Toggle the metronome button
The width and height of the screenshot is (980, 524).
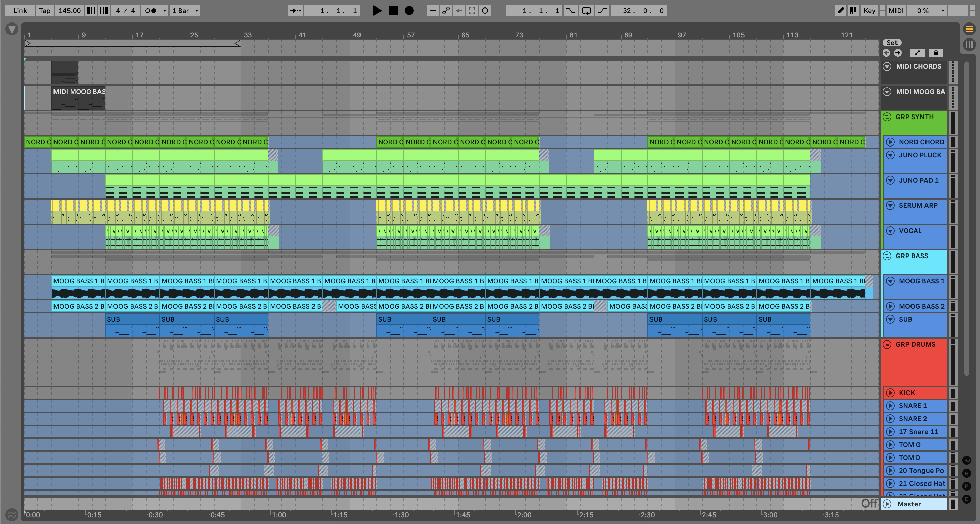tap(151, 11)
